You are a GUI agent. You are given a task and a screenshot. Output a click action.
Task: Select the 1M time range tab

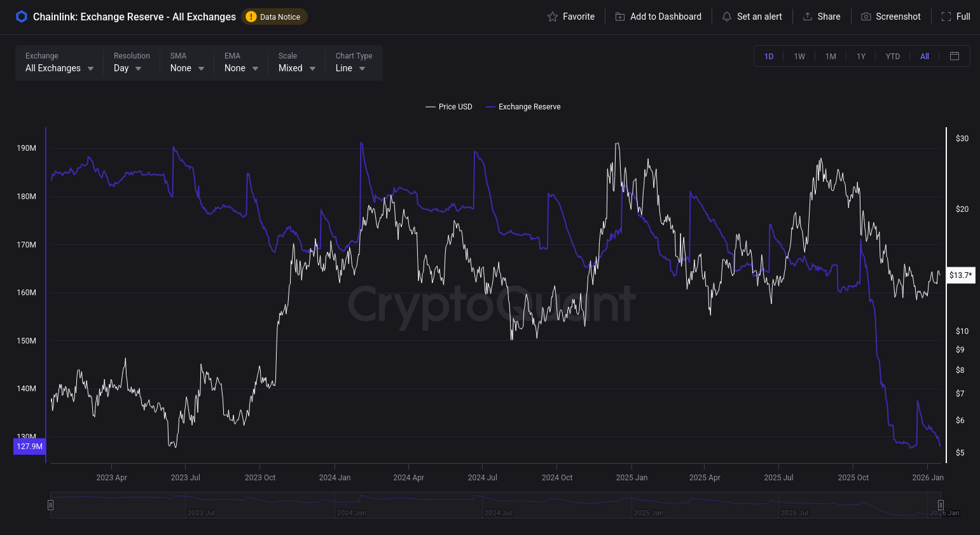point(831,57)
